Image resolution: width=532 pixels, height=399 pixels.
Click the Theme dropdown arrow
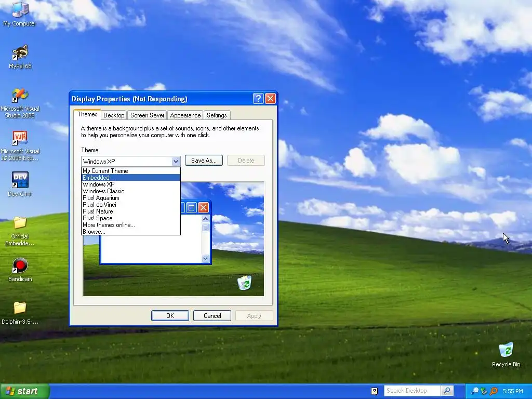pos(176,161)
